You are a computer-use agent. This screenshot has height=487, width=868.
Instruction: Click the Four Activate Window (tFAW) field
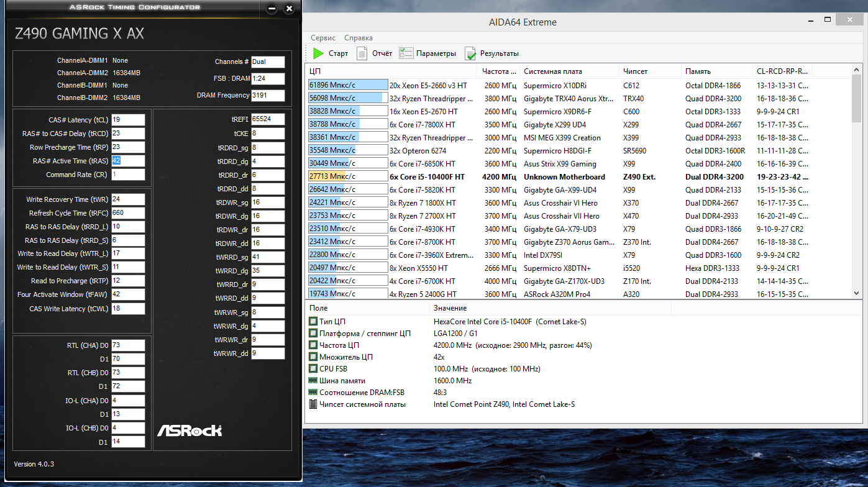[x=128, y=294]
